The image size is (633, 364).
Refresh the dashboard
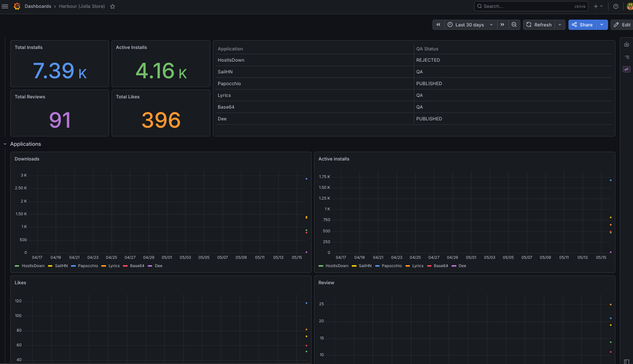pyautogui.click(x=539, y=25)
